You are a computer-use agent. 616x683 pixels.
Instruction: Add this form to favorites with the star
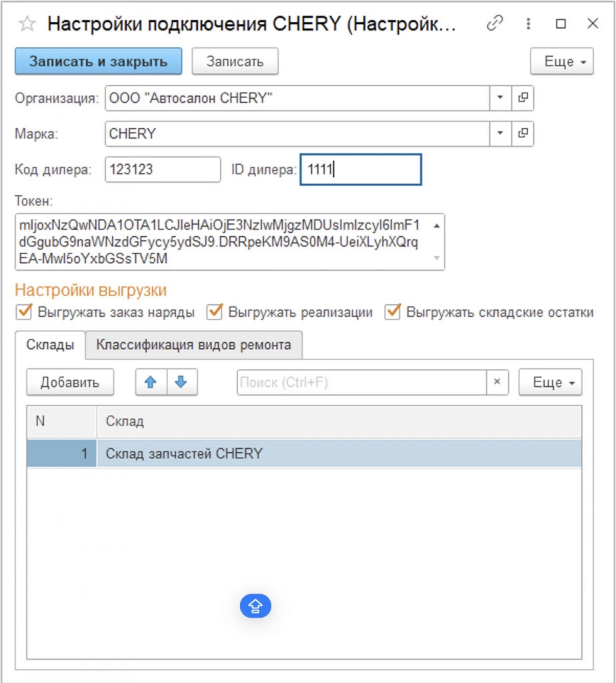(27, 23)
